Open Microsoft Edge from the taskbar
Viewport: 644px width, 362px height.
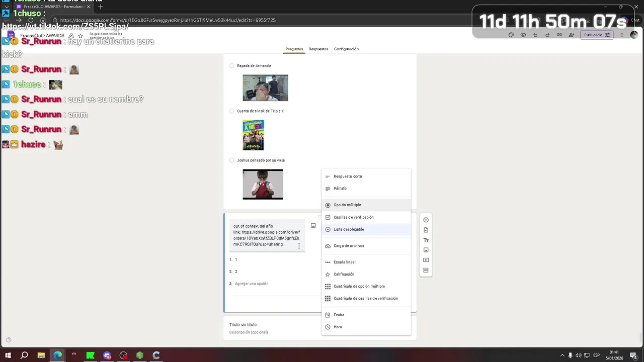57,355
